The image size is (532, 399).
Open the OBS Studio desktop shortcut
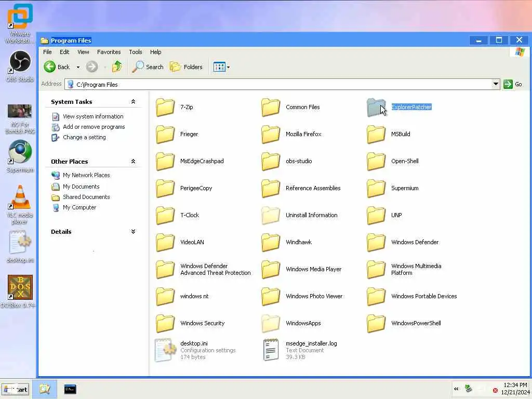click(x=20, y=66)
